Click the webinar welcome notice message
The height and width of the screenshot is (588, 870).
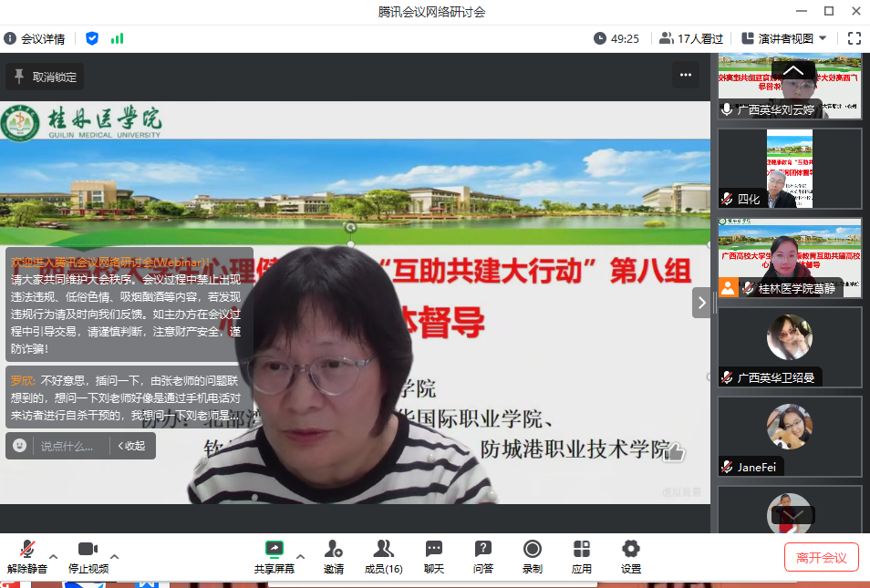(129, 304)
